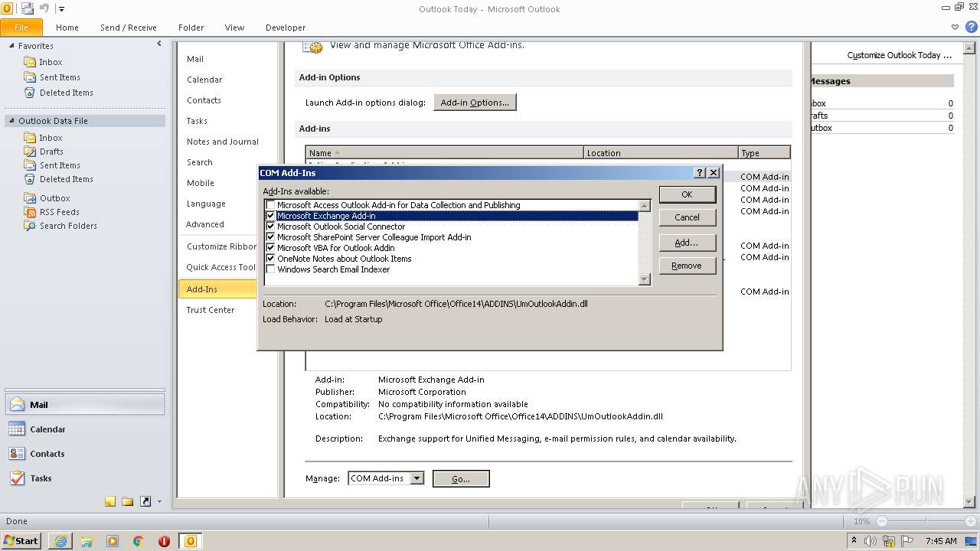Screen dimensions: 980x551
Task: Click the Go... button
Action: pos(461,479)
